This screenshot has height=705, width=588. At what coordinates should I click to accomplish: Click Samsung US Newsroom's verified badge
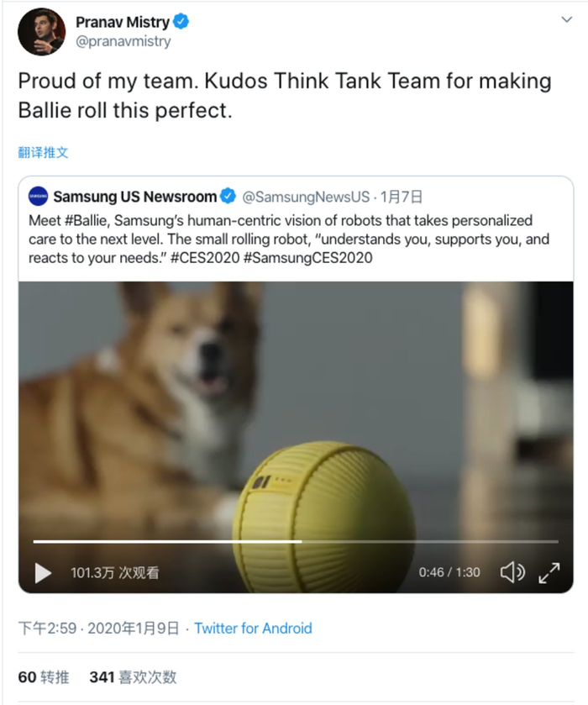pyautogui.click(x=228, y=196)
